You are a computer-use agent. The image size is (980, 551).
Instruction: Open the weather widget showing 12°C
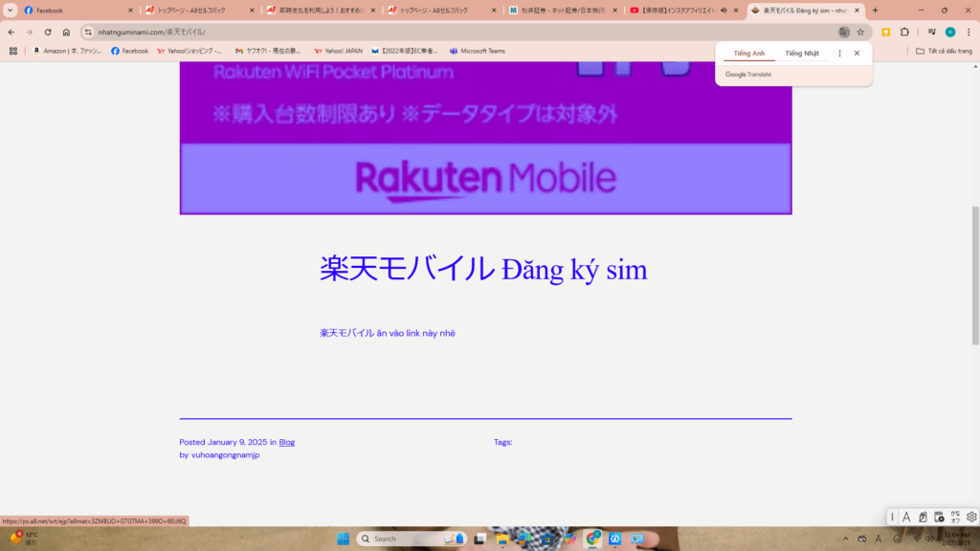point(23,538)
